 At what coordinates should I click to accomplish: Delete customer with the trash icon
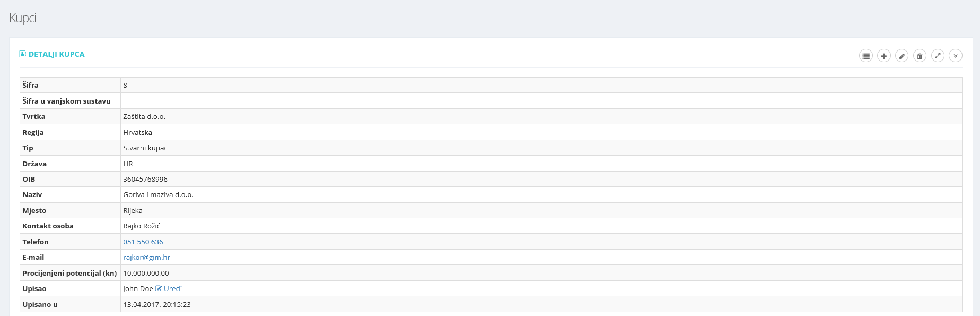920,56
